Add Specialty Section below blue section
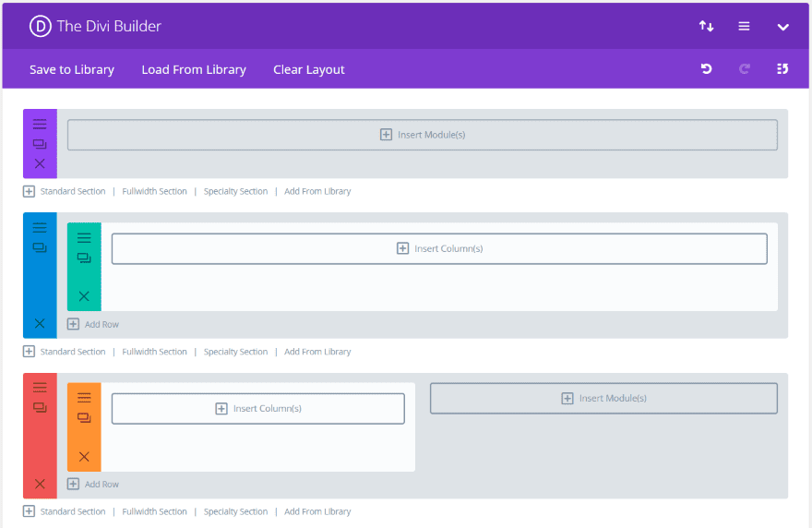The height and width of the screenshot is (528, 812). pyautogui.click(x=235, y=352)
